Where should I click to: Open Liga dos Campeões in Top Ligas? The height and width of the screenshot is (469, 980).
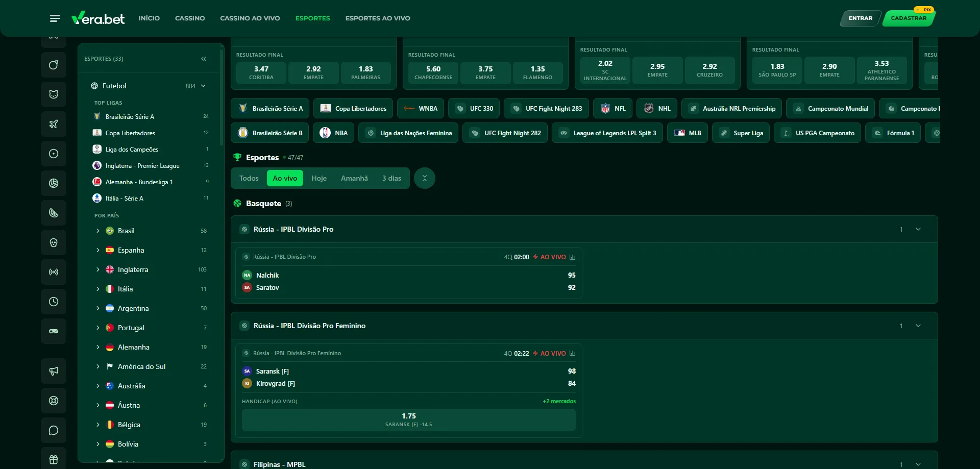coord(151,150)
